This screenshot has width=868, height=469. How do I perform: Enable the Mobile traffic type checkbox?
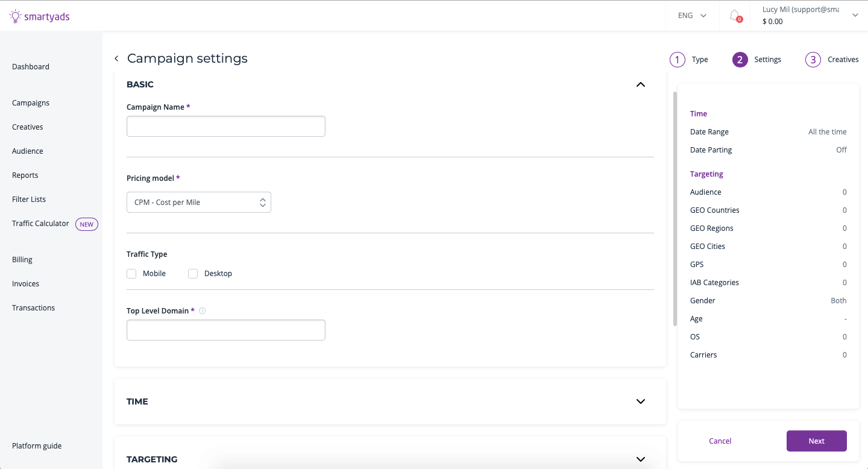(x=131, y=274)
